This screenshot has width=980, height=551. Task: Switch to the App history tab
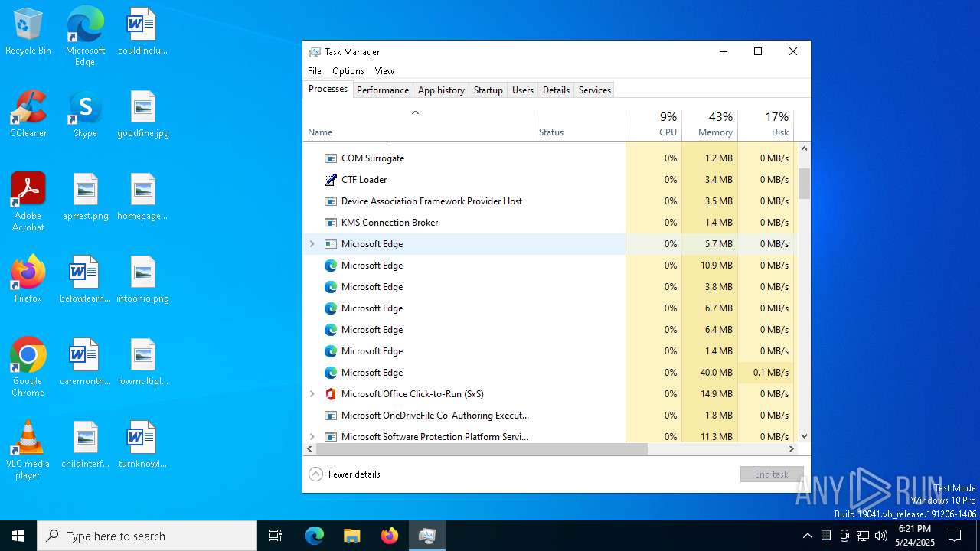pyautogui.click(x=441, y=90)
